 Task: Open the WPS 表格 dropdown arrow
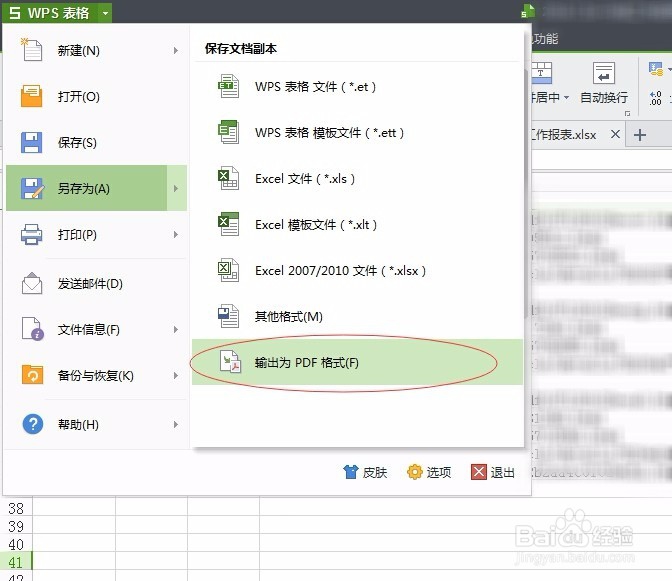[x=105, y=13]
